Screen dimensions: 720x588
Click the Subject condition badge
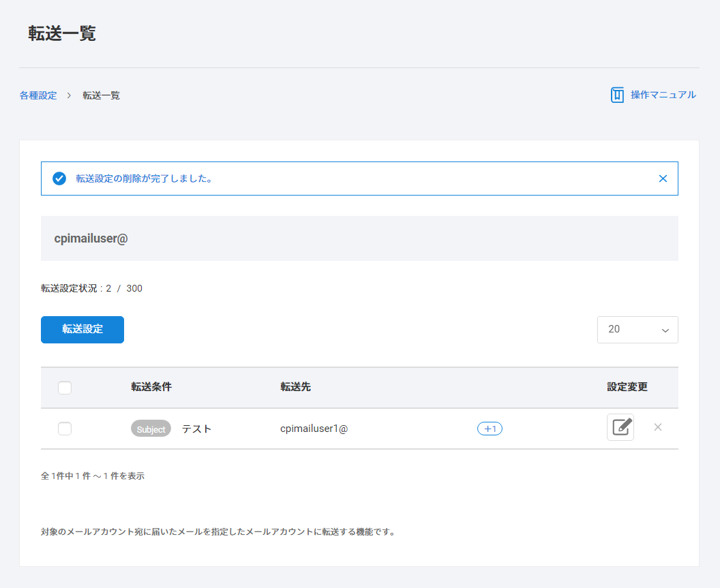click(151, 429)
